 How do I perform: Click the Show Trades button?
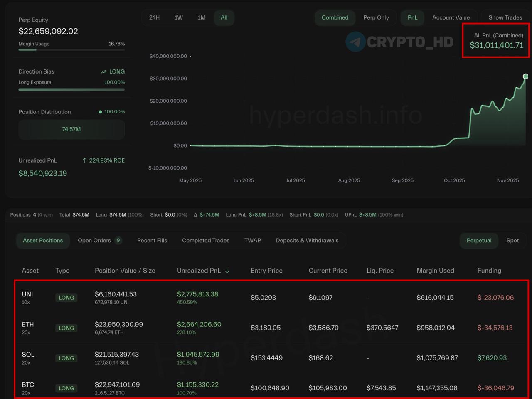pos(505,17)
